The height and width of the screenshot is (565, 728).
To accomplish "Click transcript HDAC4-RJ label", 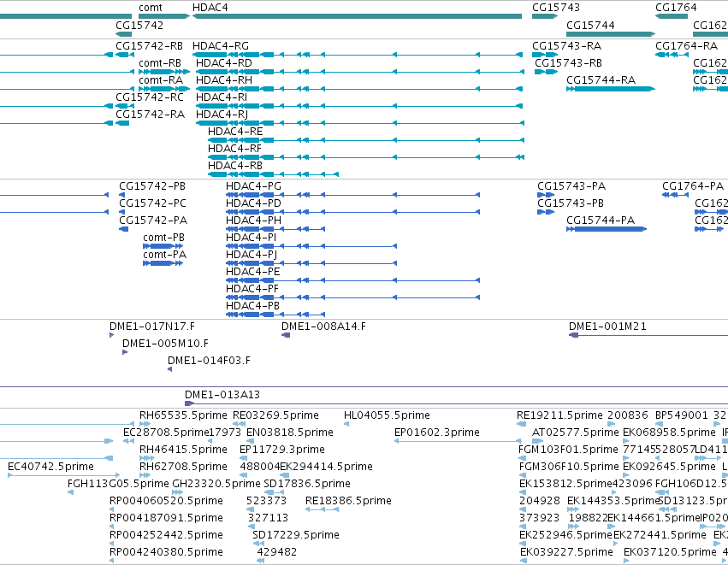I will click(222, 115).
